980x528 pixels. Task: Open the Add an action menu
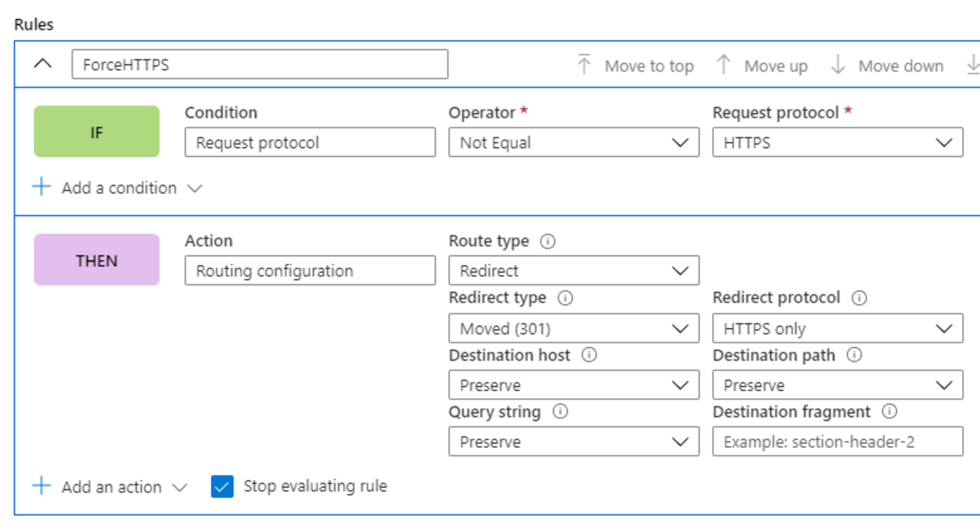(110, 487)
